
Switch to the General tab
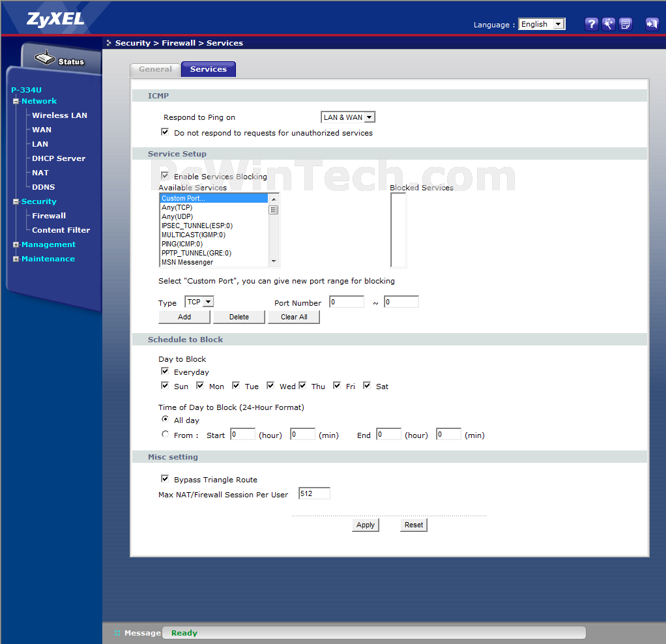coord(155,69)
